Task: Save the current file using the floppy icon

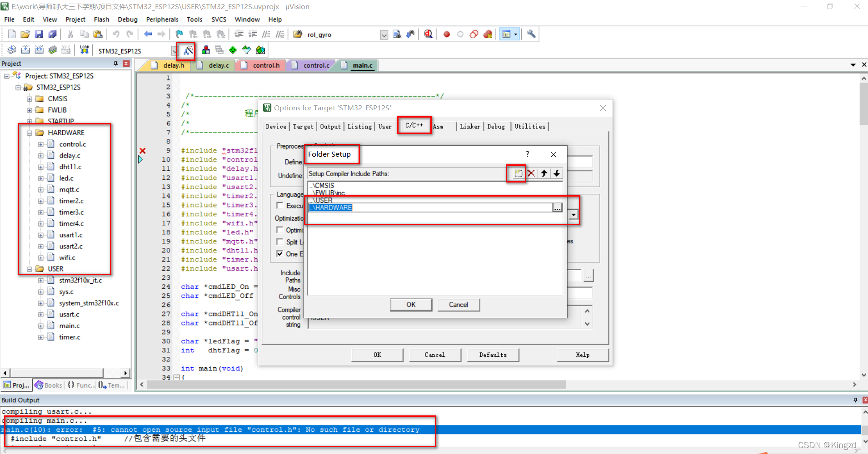Action: (39, 34)
